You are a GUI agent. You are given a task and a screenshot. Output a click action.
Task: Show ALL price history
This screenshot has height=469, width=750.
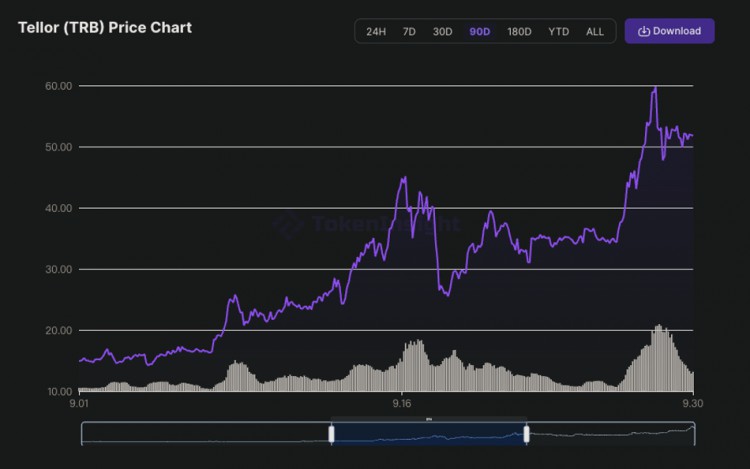pyautogui.click(x=595, y=32)
